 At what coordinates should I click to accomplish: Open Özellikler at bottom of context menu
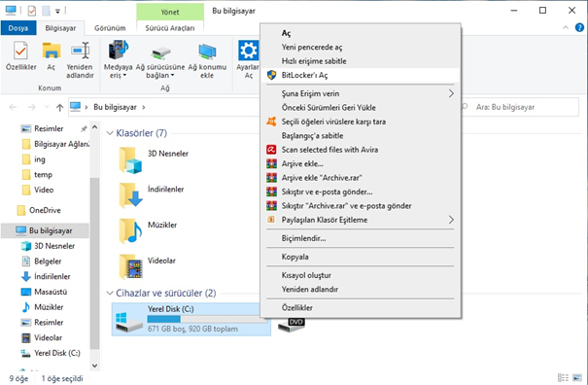pyautogui.click(x=361, y=307)
